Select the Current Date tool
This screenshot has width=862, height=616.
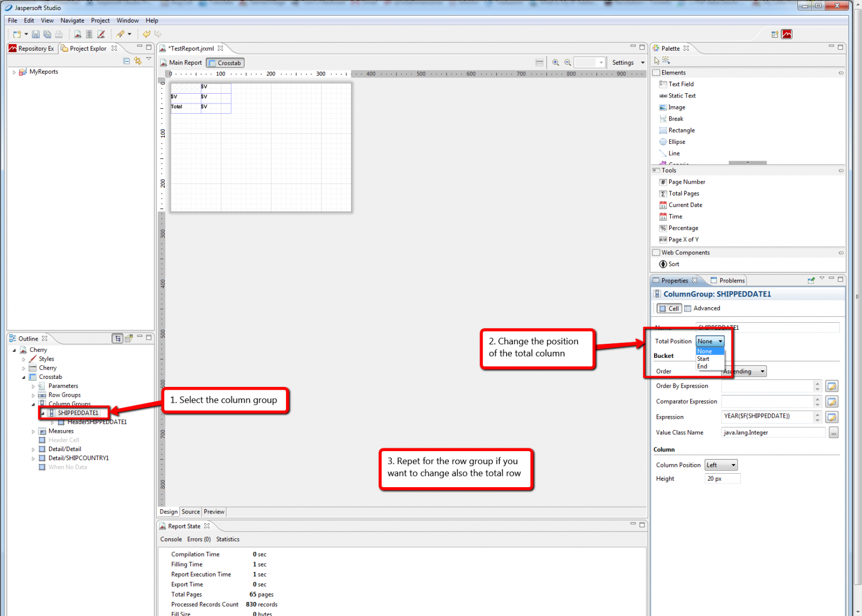click(x=681, y=205)
